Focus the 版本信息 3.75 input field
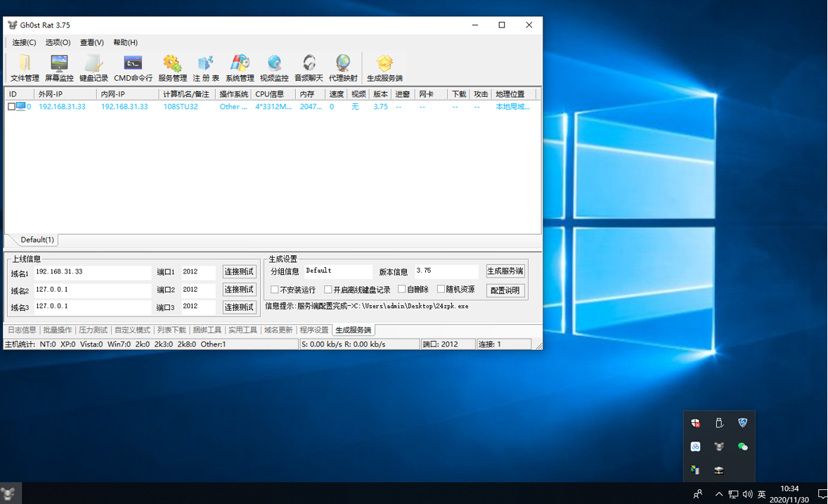Image resolution: width=828 pixels, height=504 pixels. coord(447,271)
